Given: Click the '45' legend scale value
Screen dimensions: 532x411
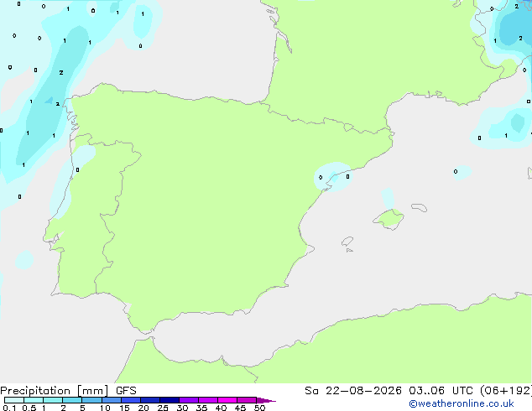Looking at the screenshot, I should tap(240, 408).
